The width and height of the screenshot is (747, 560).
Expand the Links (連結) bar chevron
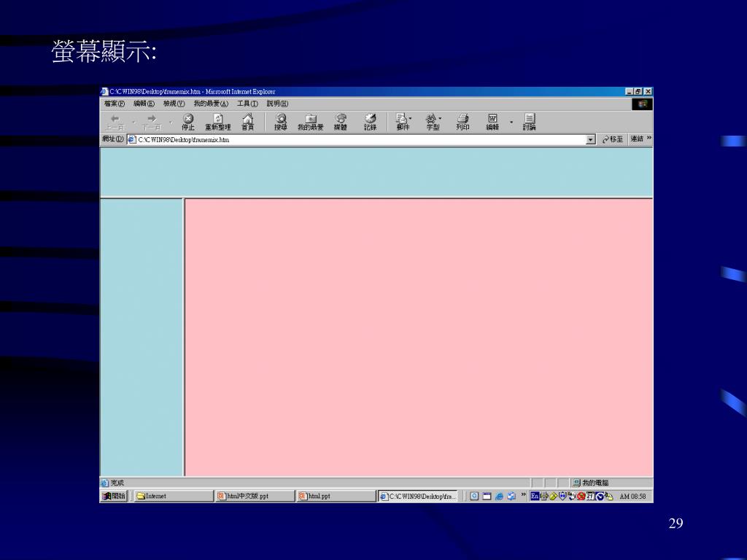(x=649, y=138)
